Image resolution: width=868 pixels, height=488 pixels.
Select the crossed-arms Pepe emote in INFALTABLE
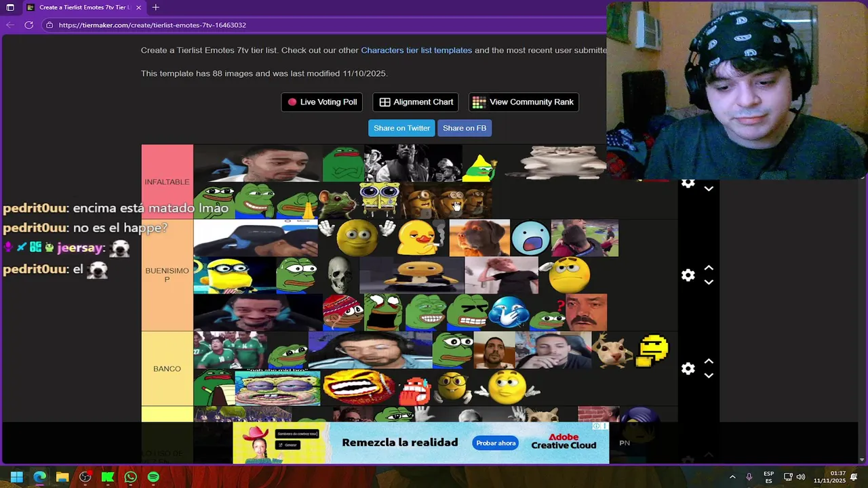(343, 163)
